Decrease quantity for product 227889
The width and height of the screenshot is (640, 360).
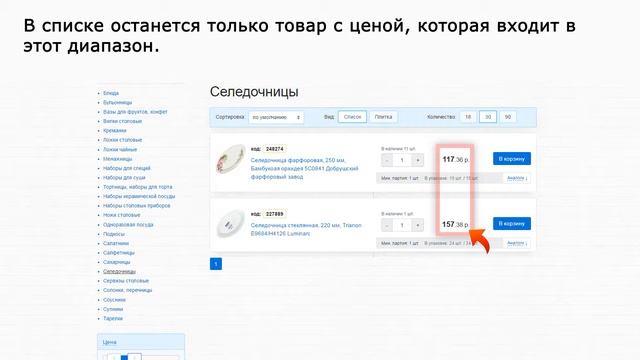click(x=387, y=225)
